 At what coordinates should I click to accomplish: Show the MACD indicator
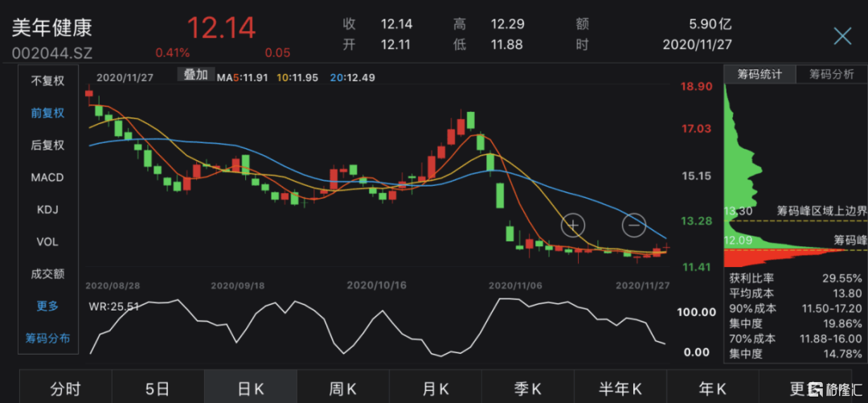click(47, 178)
